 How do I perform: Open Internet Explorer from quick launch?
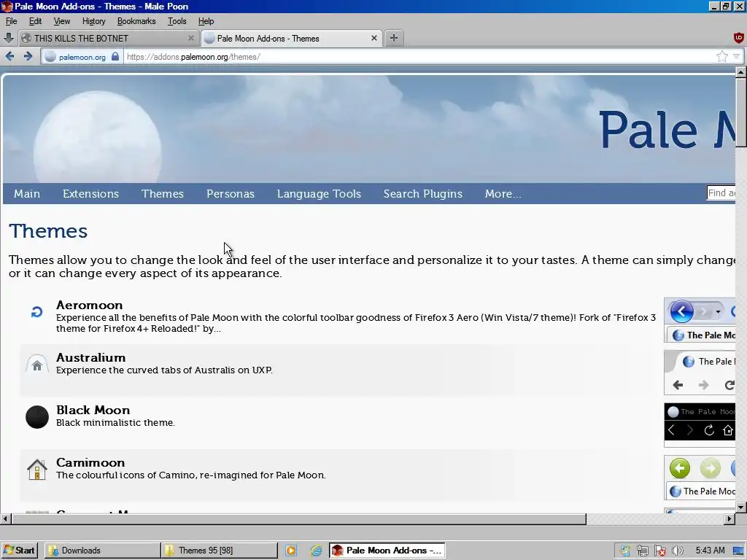click(x=316, y=551)
